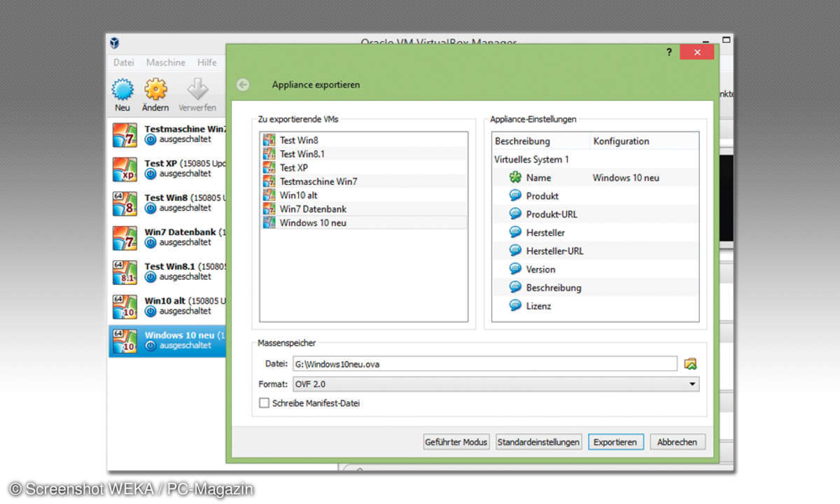
Task: Select Windows 10 neu icon in Manager sidebar
Action: (125, 340)
